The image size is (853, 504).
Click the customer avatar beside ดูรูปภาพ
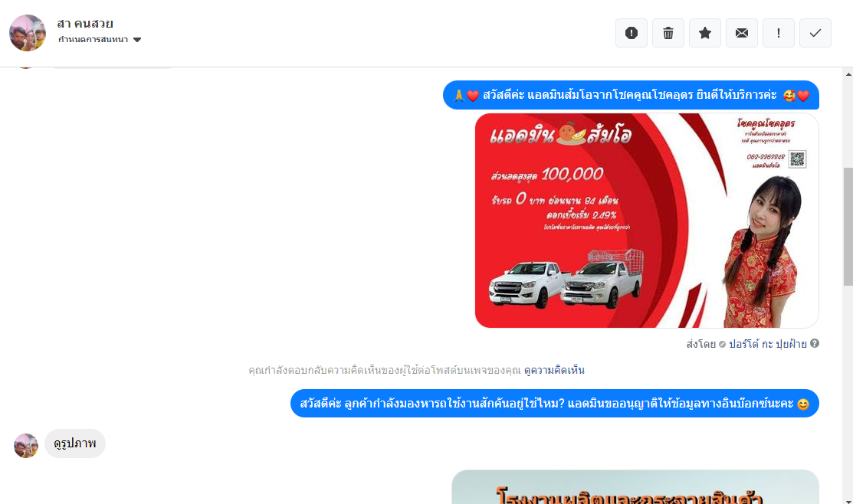pyautogui.click(x=25, y=445)
